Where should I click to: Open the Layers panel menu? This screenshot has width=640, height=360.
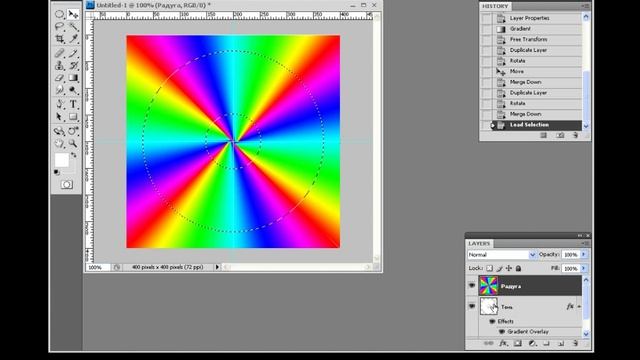tap(586, 243)
